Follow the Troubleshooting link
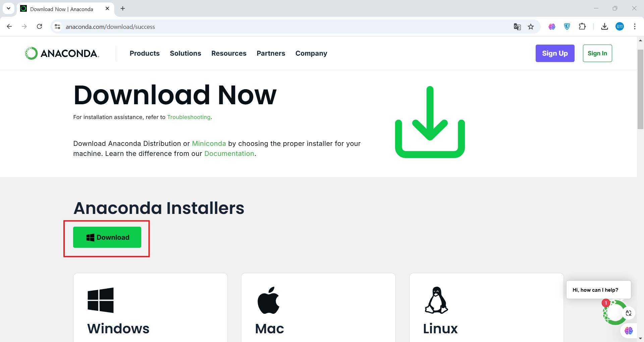Screen dimensions: 644x342 coord(189,117)
